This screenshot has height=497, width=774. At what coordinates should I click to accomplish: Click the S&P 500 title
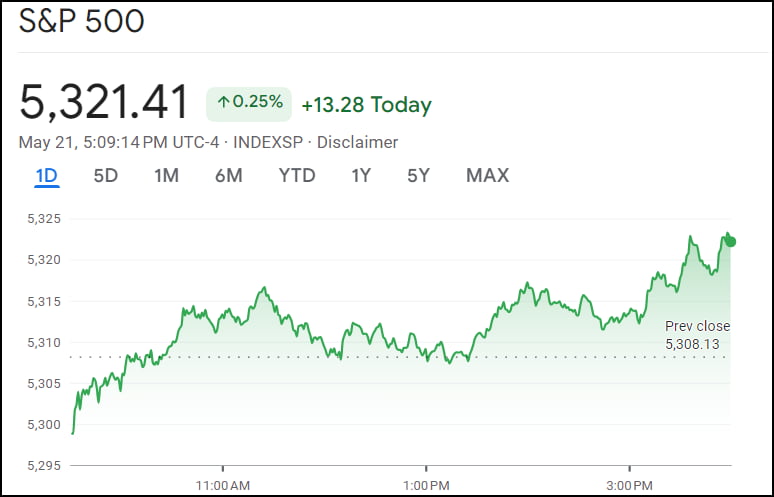coord(81,22)
